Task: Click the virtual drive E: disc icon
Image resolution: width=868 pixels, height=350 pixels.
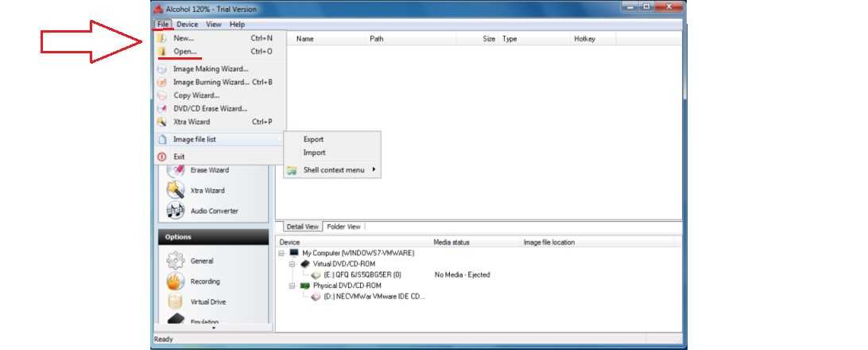Action: [x=316, y=274]
